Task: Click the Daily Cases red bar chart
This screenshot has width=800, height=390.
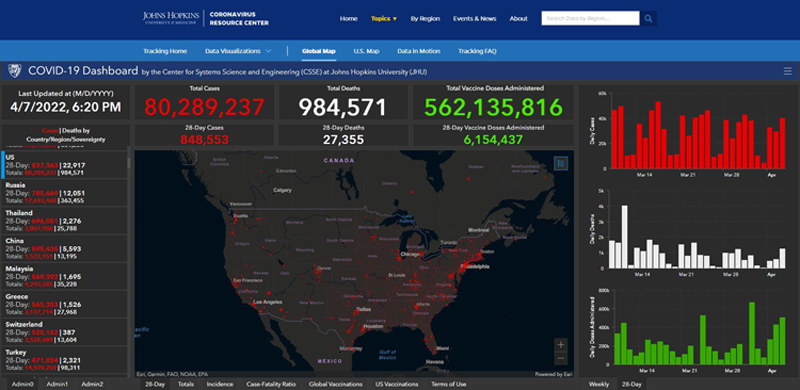Action: tap(689, 134)
